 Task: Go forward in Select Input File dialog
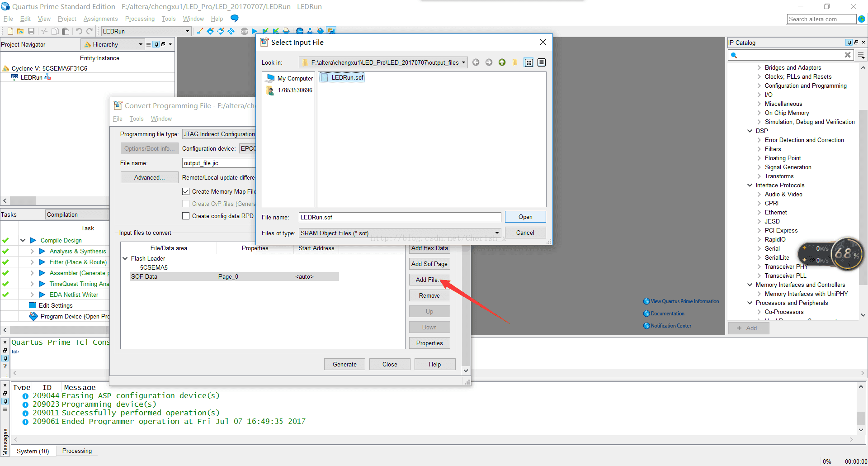pyautogui.click(x=489, y=62)
